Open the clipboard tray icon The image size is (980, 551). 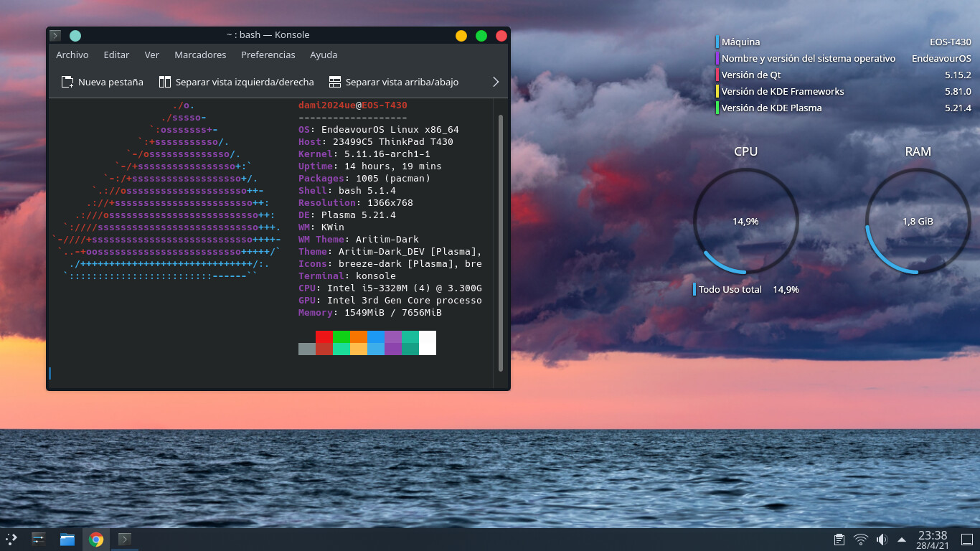pos(839,540)
